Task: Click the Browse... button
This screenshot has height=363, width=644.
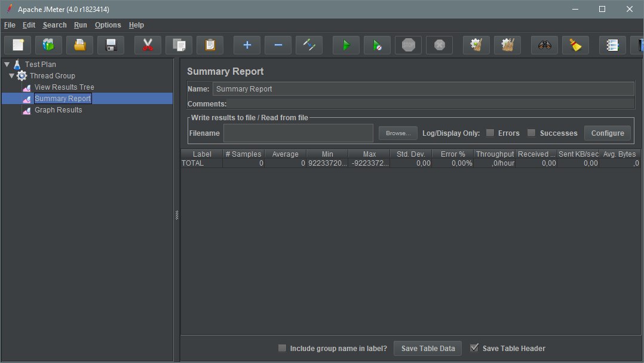Action: [398, 133]
